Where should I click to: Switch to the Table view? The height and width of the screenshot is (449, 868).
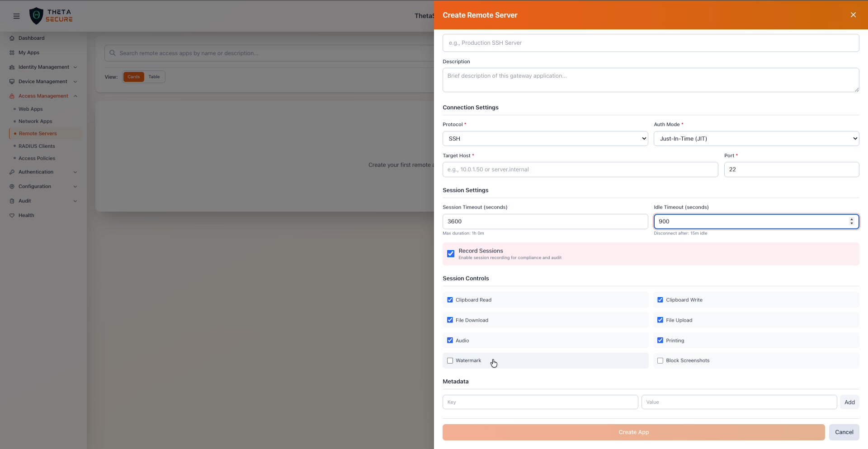[154, 77]
